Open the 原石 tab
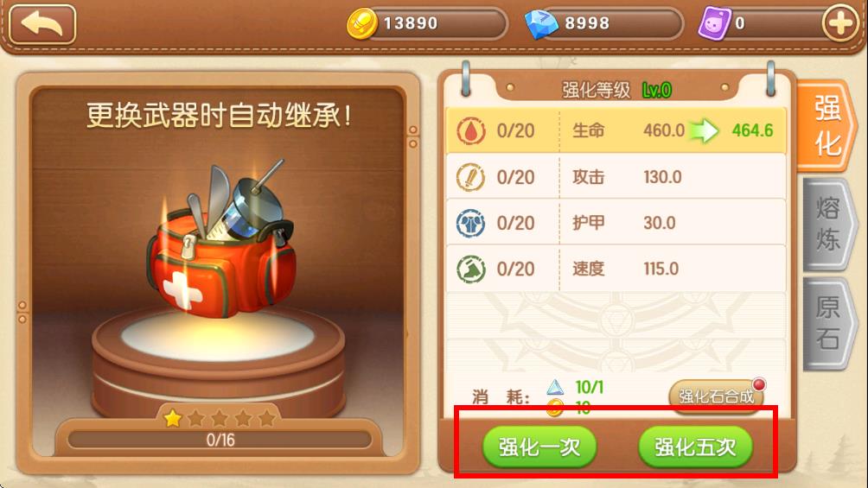Image resolution: width=868 pixels, height=488 pixels. pos(829,323)
